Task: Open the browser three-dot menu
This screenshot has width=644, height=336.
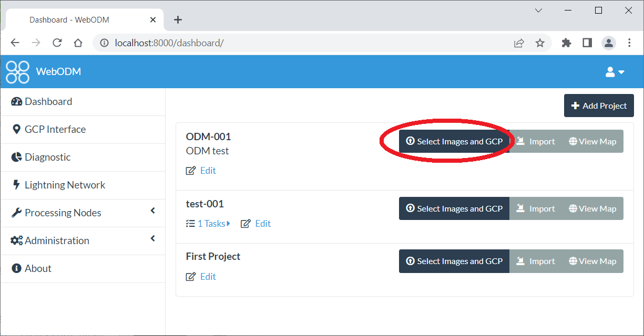Action: (x=629, y=43)
